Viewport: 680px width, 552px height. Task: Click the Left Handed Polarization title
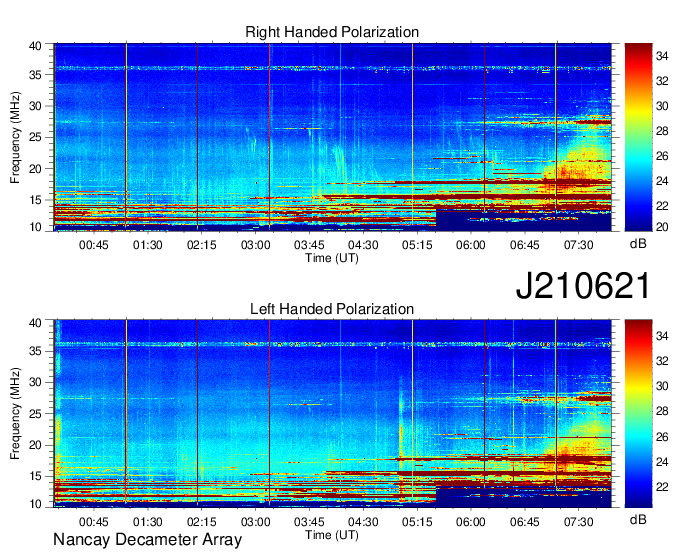(x=332, y=309)
